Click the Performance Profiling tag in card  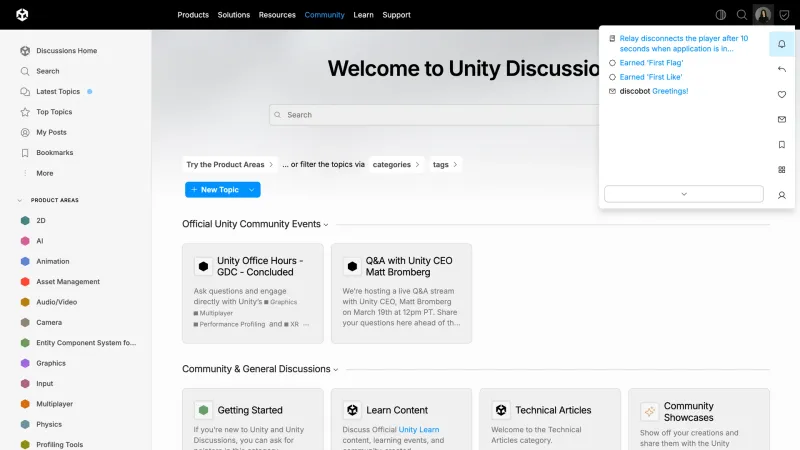tap(229, 324)
